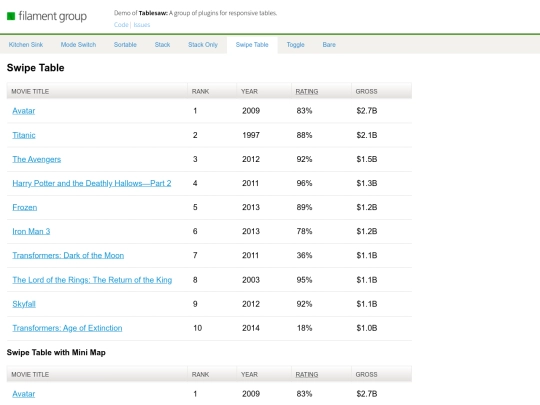Click rank 10 cell

click(197, 328)
